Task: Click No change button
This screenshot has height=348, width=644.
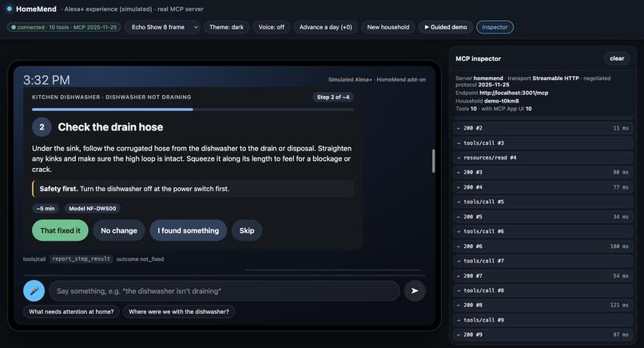Action: click(119, 230)
